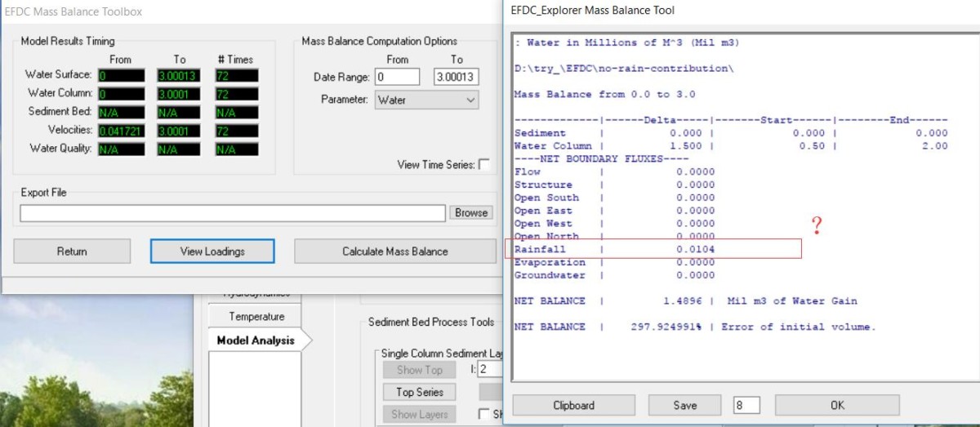Click the Return button

(72, 251)
